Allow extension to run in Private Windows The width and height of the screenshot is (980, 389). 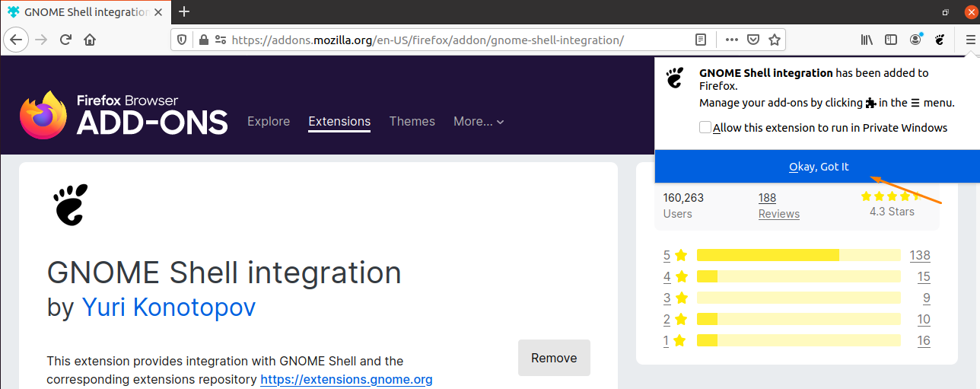(x=705, y=128)
